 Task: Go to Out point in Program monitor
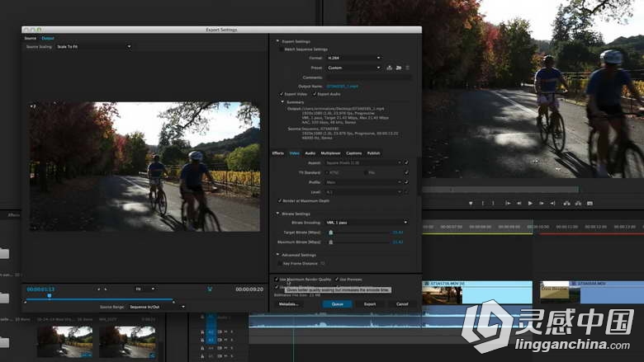tap(553, 204)
